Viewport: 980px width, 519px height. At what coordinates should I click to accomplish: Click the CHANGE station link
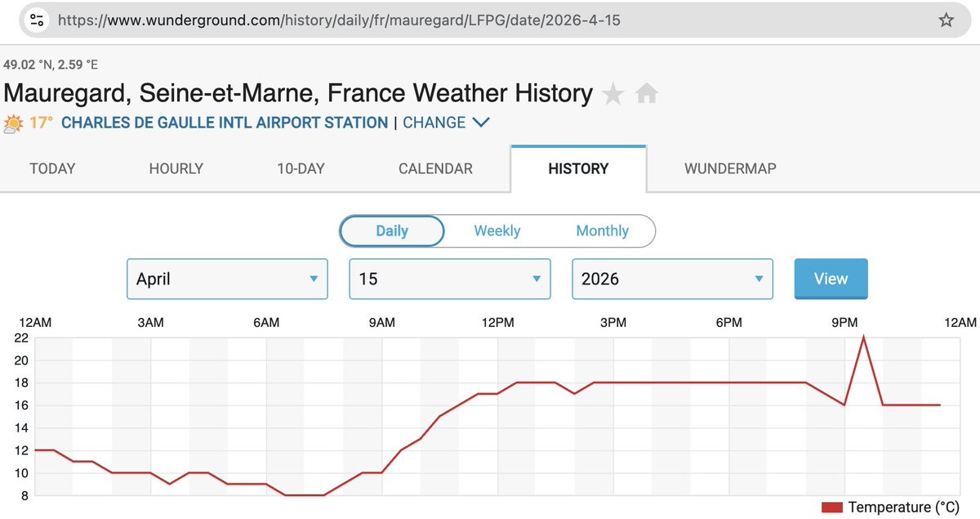(x=434, y=123)
